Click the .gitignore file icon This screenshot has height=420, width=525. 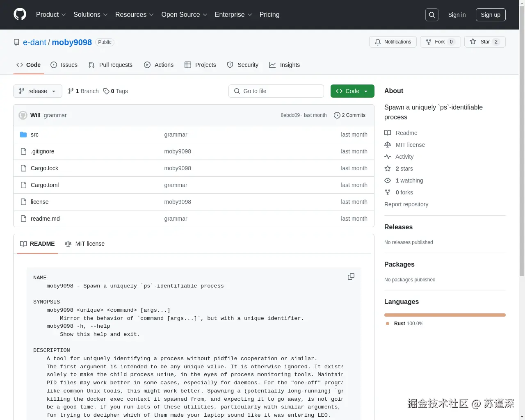click(23, 151)
